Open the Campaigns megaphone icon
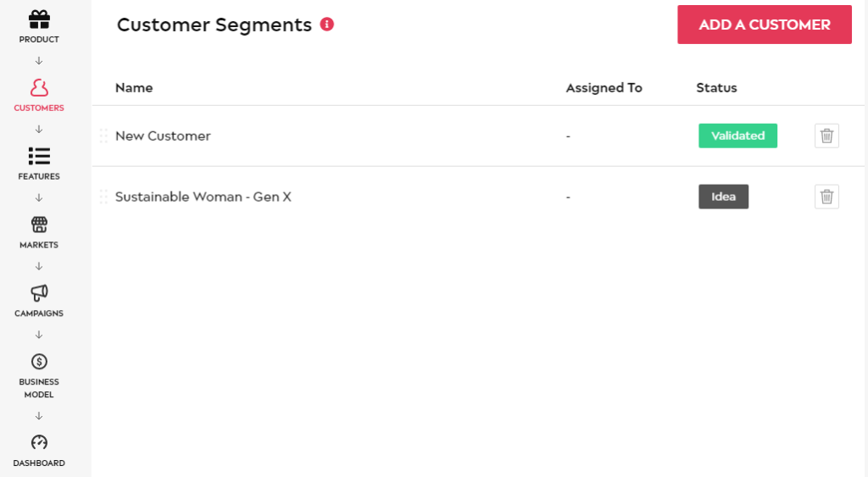This screenshot has width=868, height=477. [x=39, y=293]
